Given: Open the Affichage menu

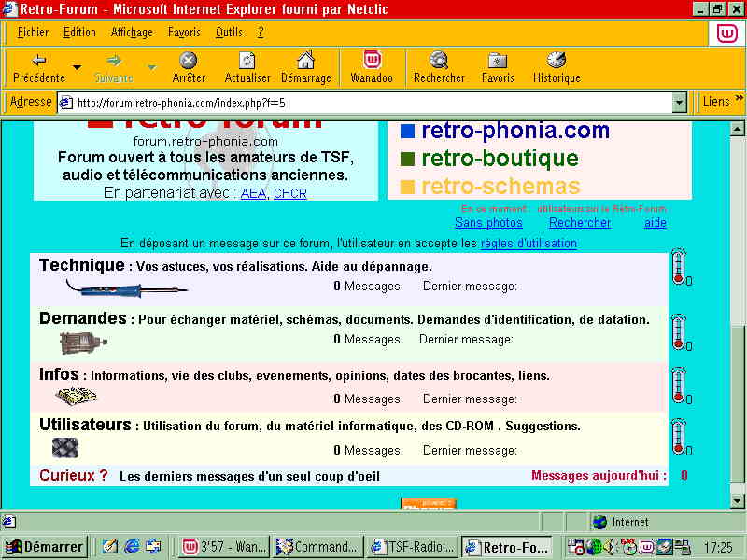Looking at the screenshot, I should pyautogui.click(x=132, y=33).
